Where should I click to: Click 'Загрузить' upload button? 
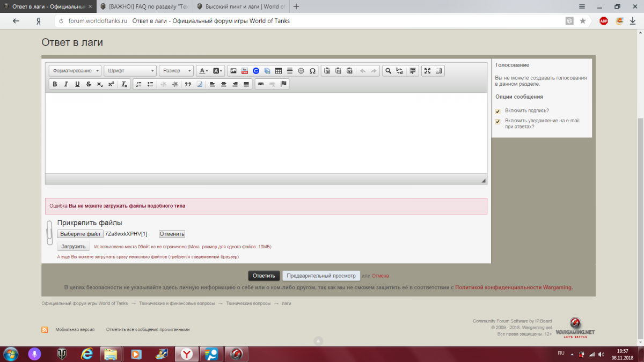coord(73,247)
